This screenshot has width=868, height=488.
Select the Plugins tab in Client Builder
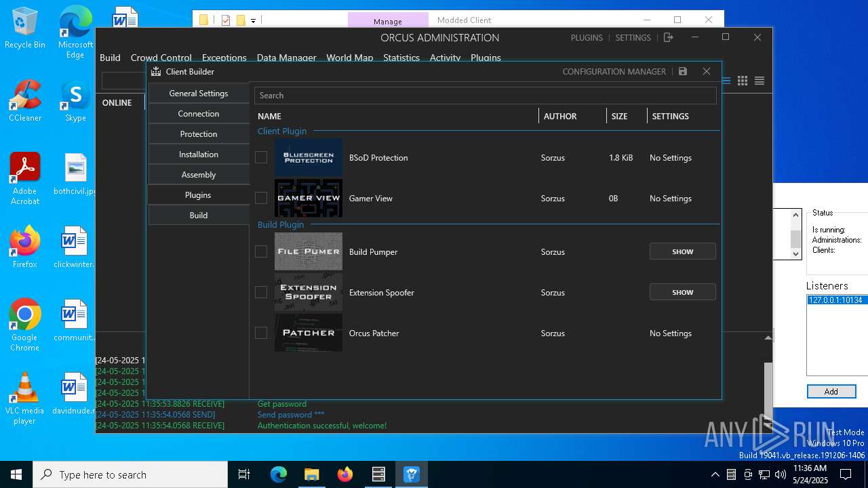(x=199, y=195)
